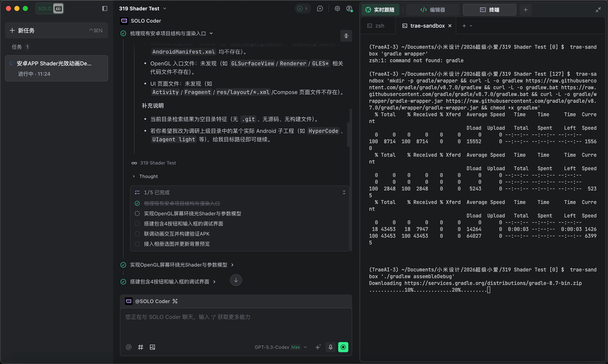Add a new terminal with plus icon
This screenshot has height=364, width=608.
pos(464,26)
